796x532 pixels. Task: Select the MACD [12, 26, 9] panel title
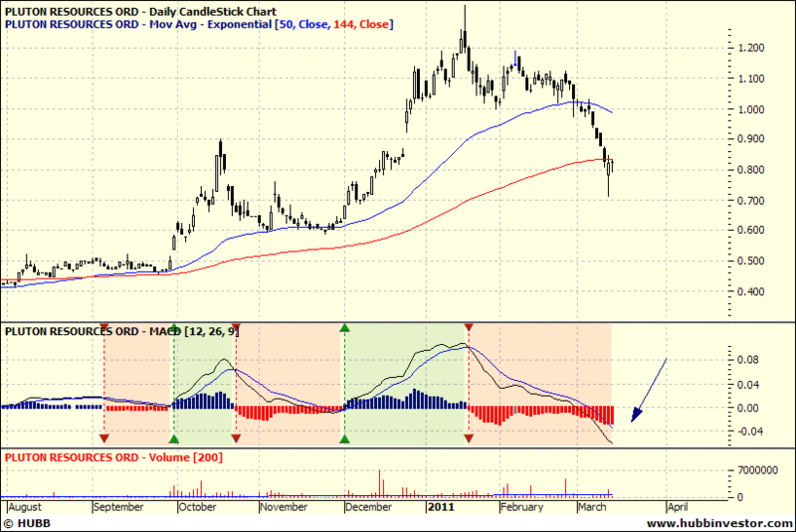pyautogui.click(x=121, y=332)
